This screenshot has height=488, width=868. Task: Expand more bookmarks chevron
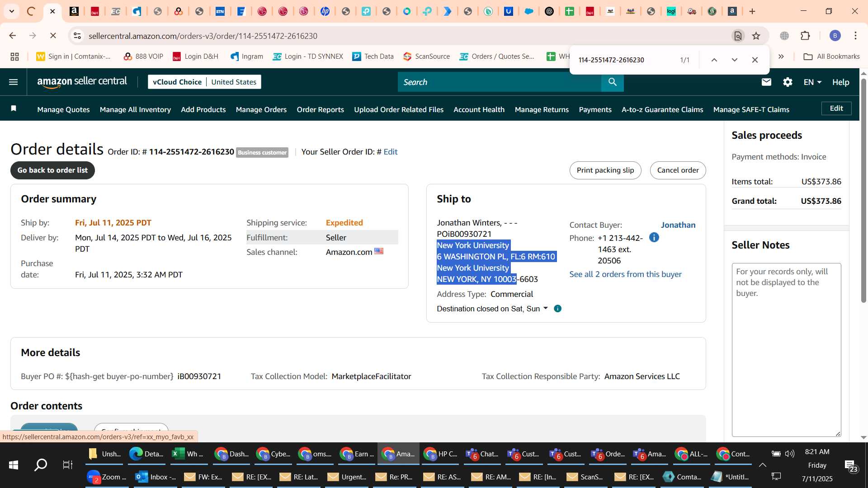click(x=781, y=56)
